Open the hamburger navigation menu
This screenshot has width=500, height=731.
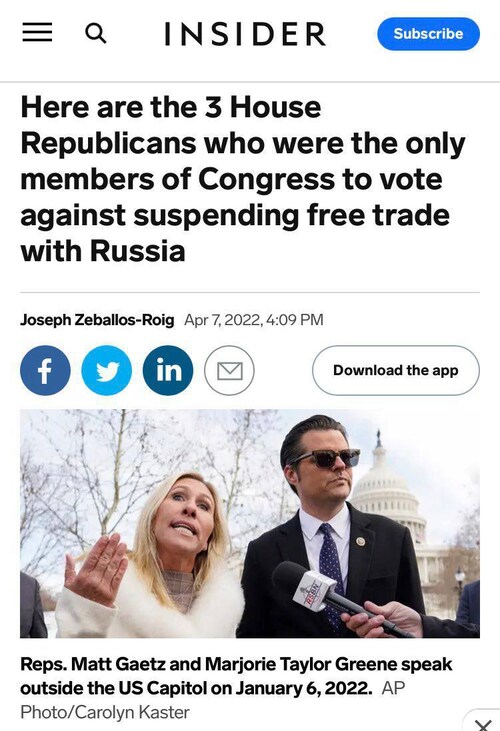click(x=37, y=33)
